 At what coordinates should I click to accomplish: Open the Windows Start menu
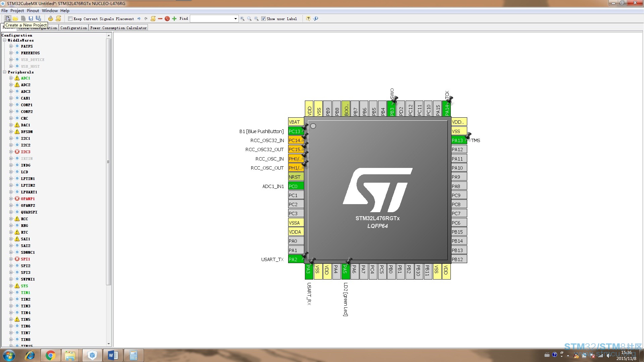(x=9, y=355)
